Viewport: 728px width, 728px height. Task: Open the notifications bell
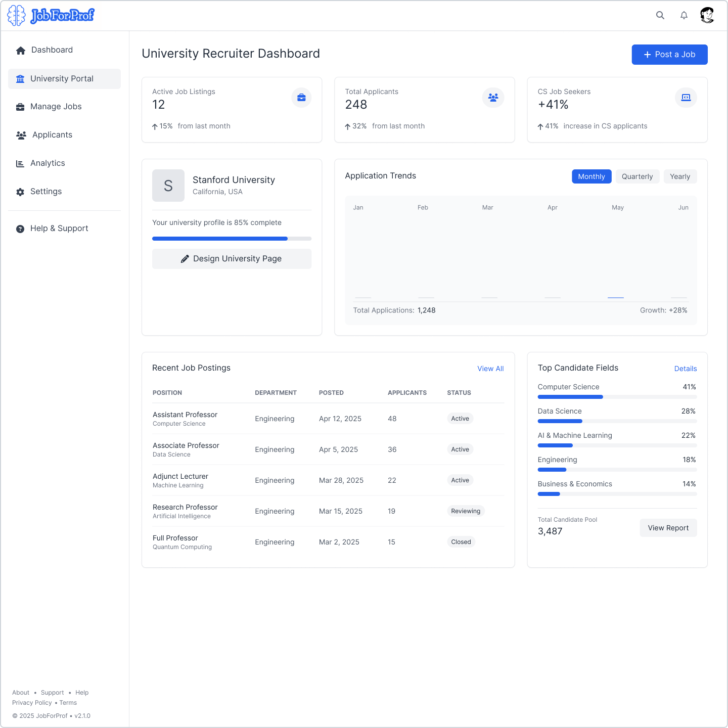coord(684,15)
